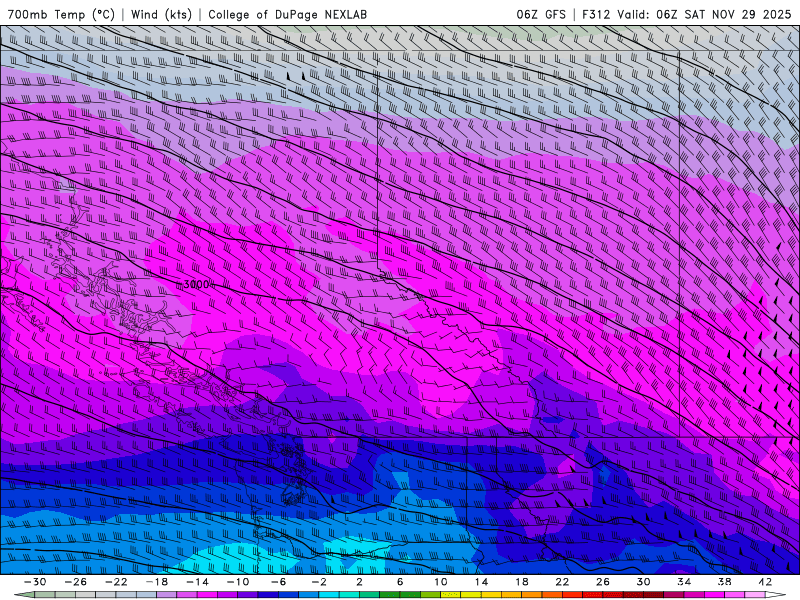Click the positive 2 legend value
Image resolution: width=800 pixels, height=600 pixels.
(359, 582)
